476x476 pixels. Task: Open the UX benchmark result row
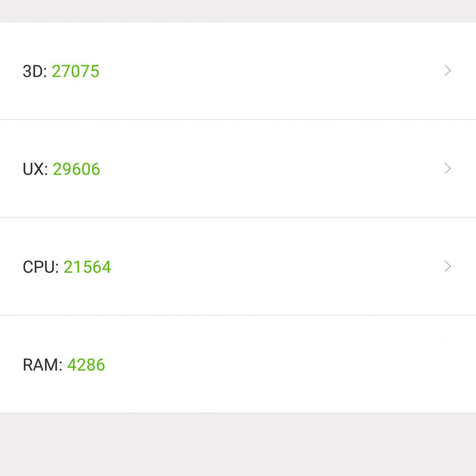238,169
